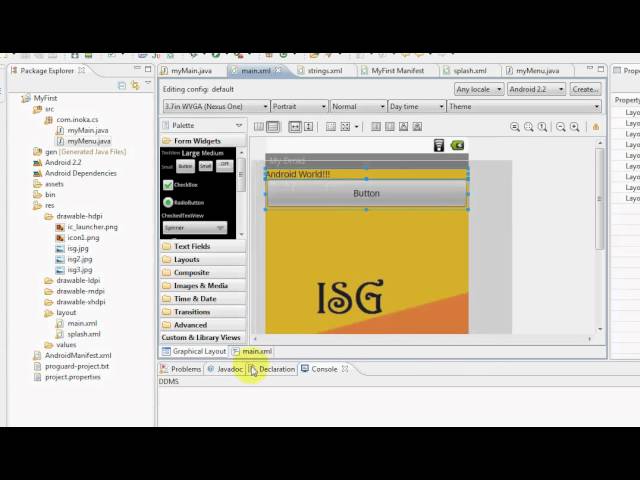Expand the Advanced palette category
This screenshot has height=480, width=640.
[x=203, y=325]
